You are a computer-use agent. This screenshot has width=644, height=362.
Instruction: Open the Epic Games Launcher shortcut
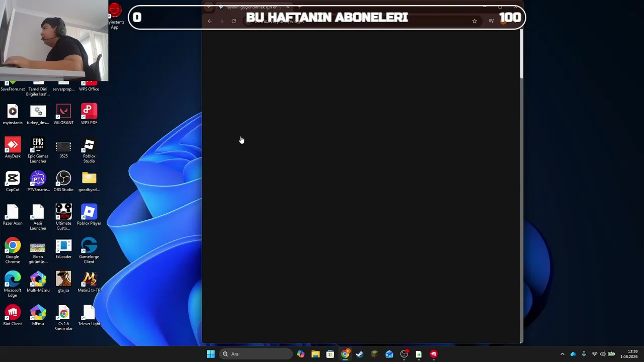38,150
